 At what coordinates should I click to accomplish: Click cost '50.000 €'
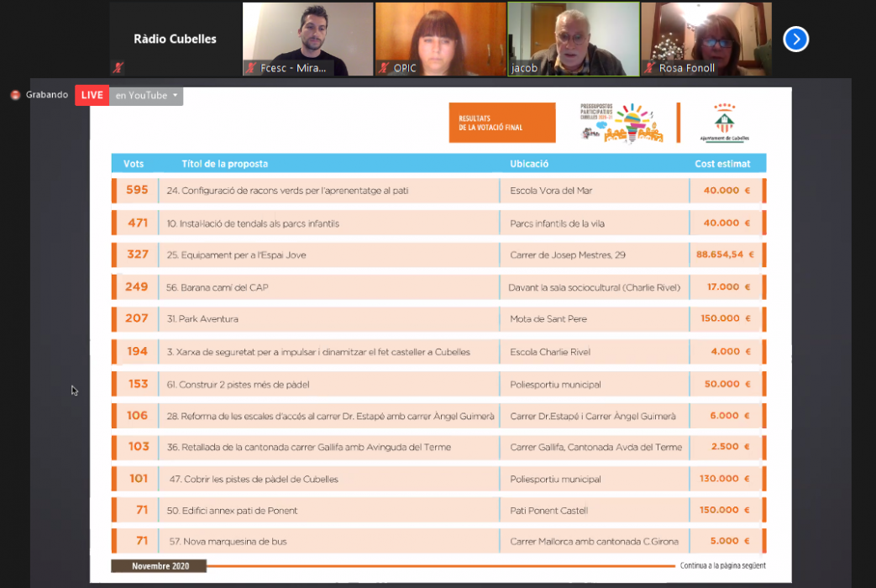(x=727, y=383)
